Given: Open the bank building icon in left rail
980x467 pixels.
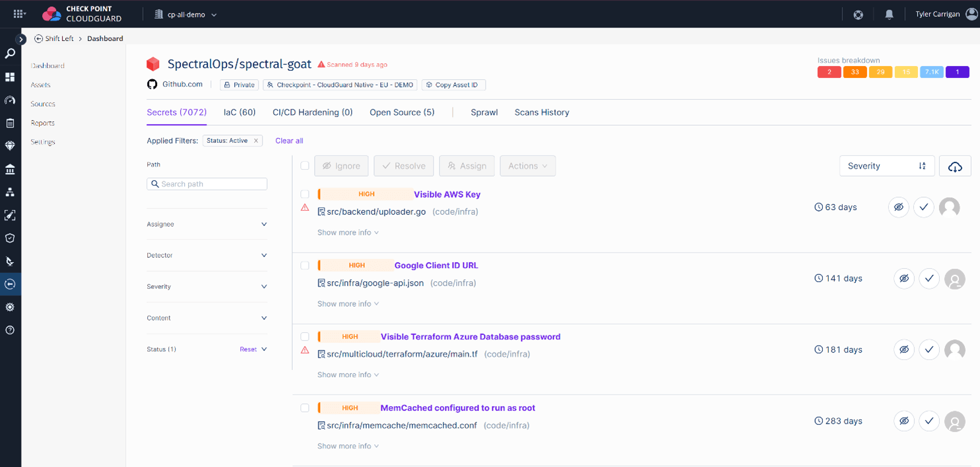Looking at the screenshot, I should pyautogui.click(x=10, y=169).
